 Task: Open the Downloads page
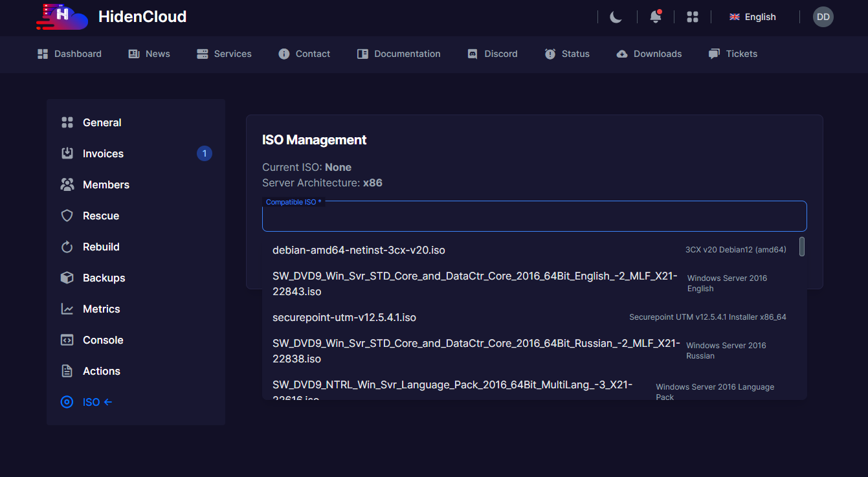click(x=649, y=54)
